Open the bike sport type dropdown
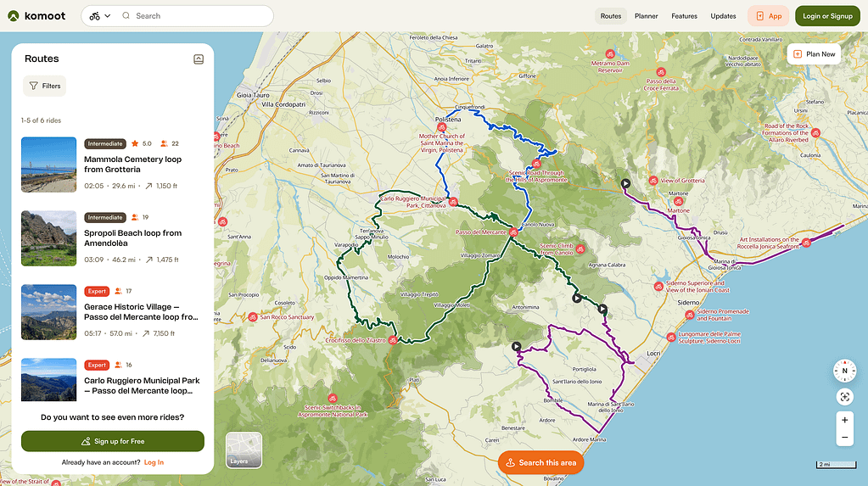This screenshot has width=868, height=486. (100, 16)
